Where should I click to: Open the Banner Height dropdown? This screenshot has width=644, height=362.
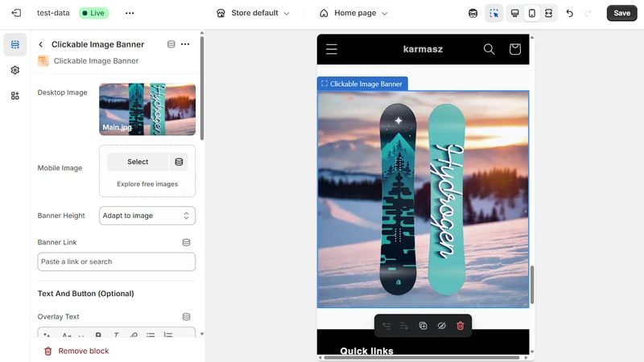[147, 216]
